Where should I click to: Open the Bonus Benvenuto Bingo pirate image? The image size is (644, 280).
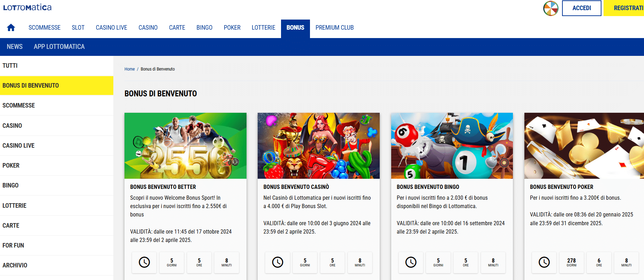click(452, 146)
